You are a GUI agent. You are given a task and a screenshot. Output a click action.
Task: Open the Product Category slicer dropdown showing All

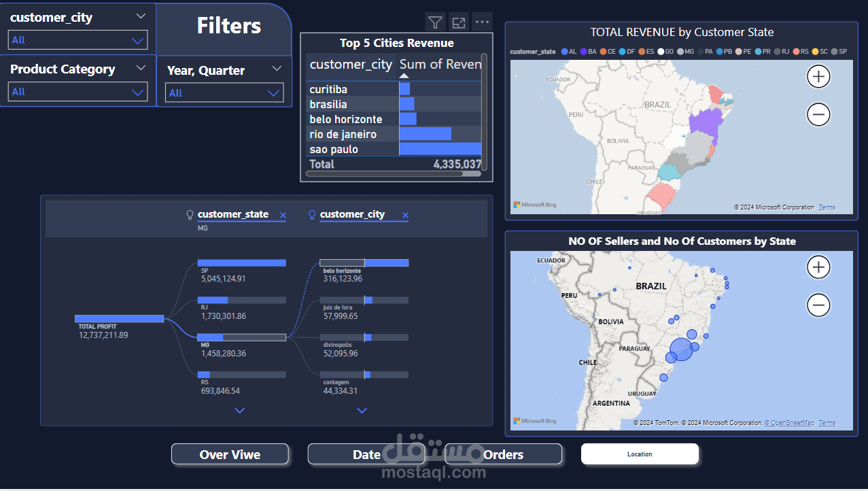point(77,92)
